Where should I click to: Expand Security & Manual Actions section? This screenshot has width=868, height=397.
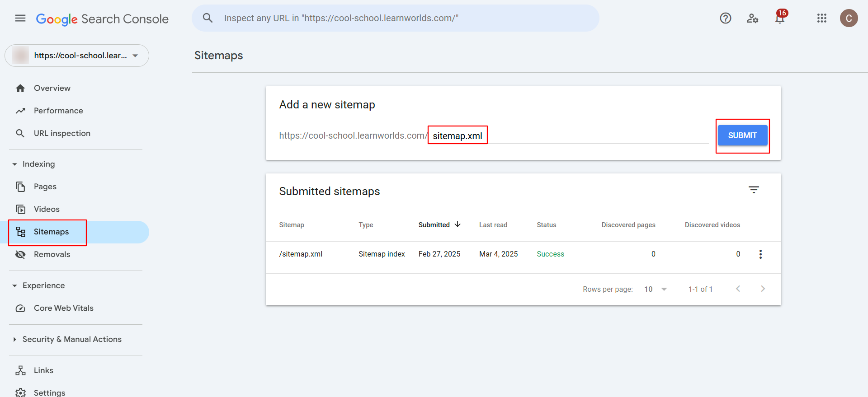click(15, 339)
